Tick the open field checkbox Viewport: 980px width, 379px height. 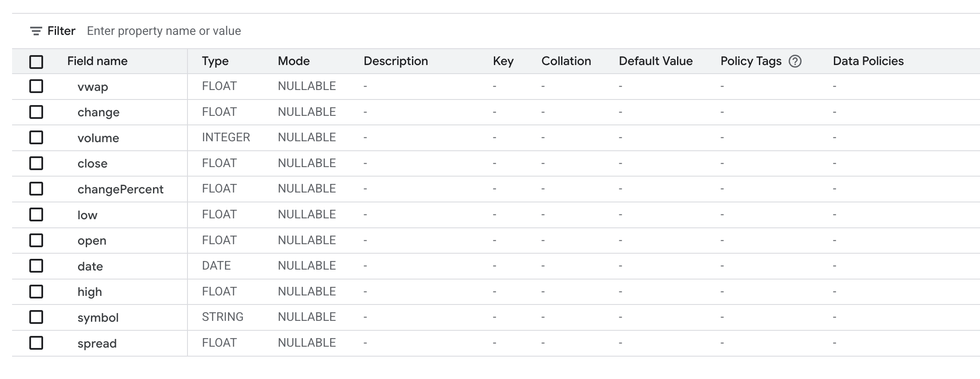(x=36, y=240)
